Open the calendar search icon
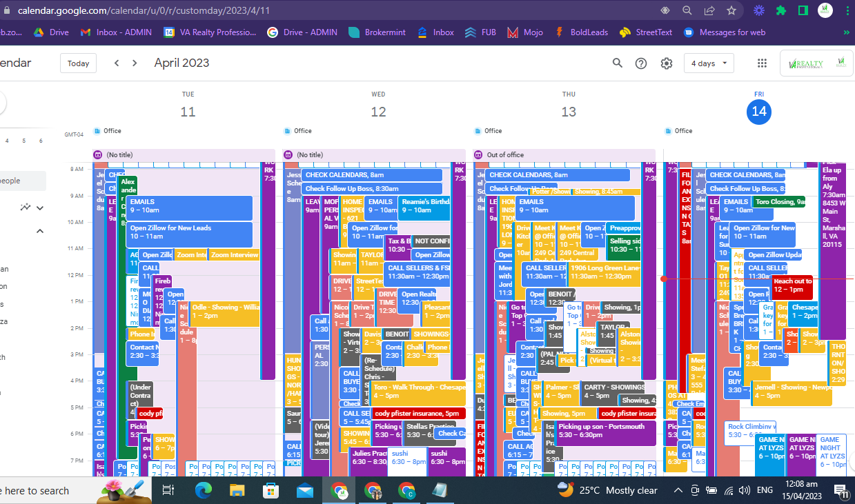The width and height of the screenshot is (855, 504). point(618,63)
